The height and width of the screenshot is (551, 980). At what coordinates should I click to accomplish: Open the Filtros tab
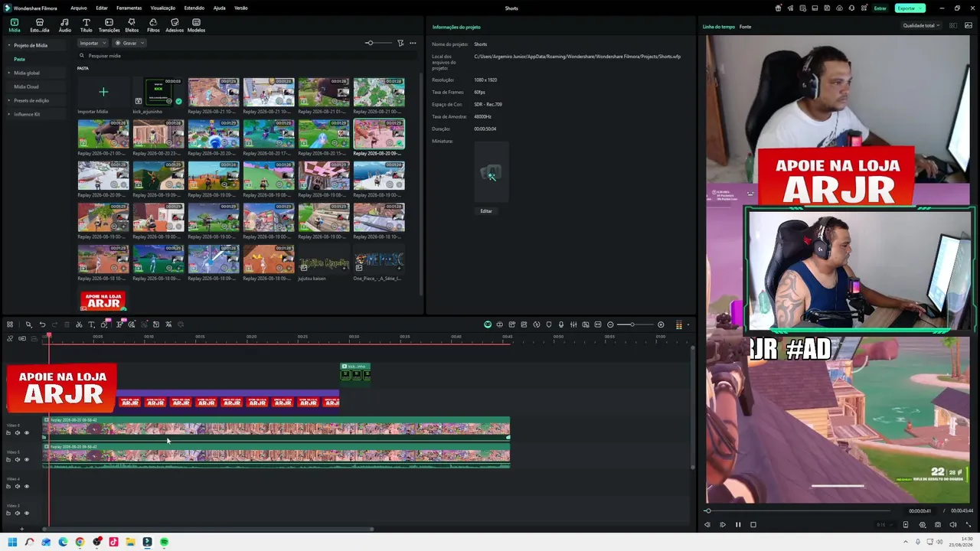pyautogui.click(x=153, y=25)
